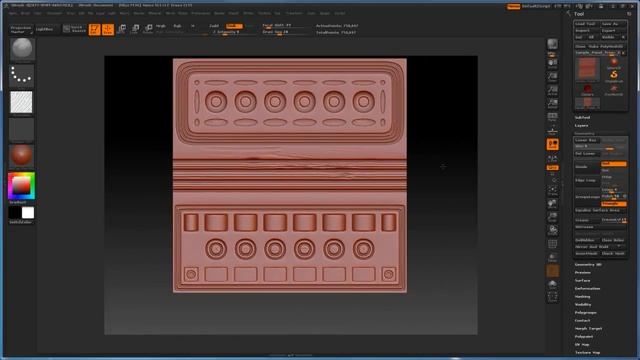This screenshot has width=640, height=360.
Task: Select the Rotate transform tool in top toolbar
Action: pos(149,29)
